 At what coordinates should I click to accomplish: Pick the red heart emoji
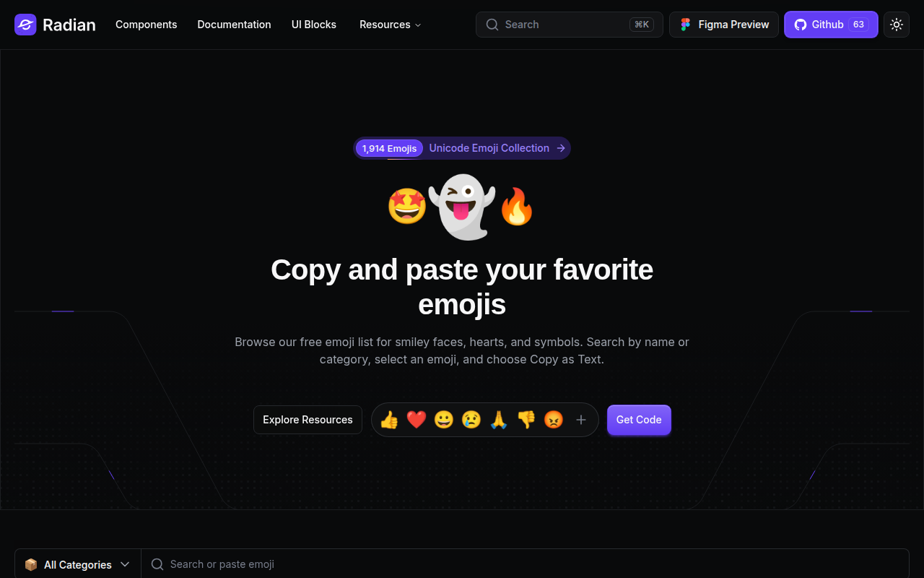417,420
